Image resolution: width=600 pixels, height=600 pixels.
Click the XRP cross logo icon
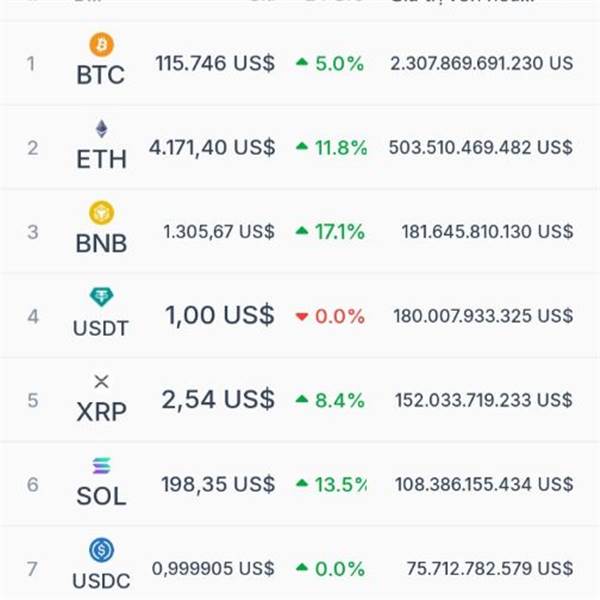pyautogui.click(x=101, y=382)
